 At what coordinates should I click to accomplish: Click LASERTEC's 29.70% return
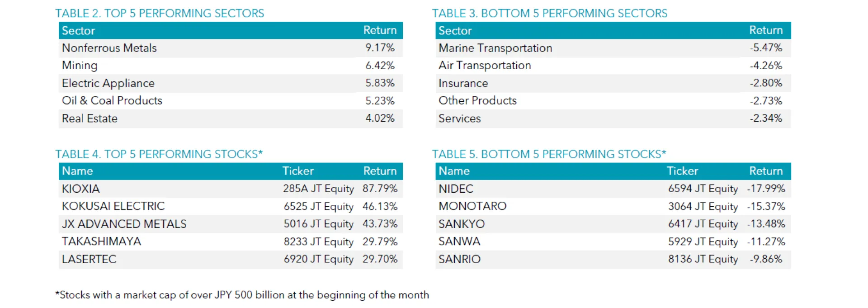pos(380,259)
